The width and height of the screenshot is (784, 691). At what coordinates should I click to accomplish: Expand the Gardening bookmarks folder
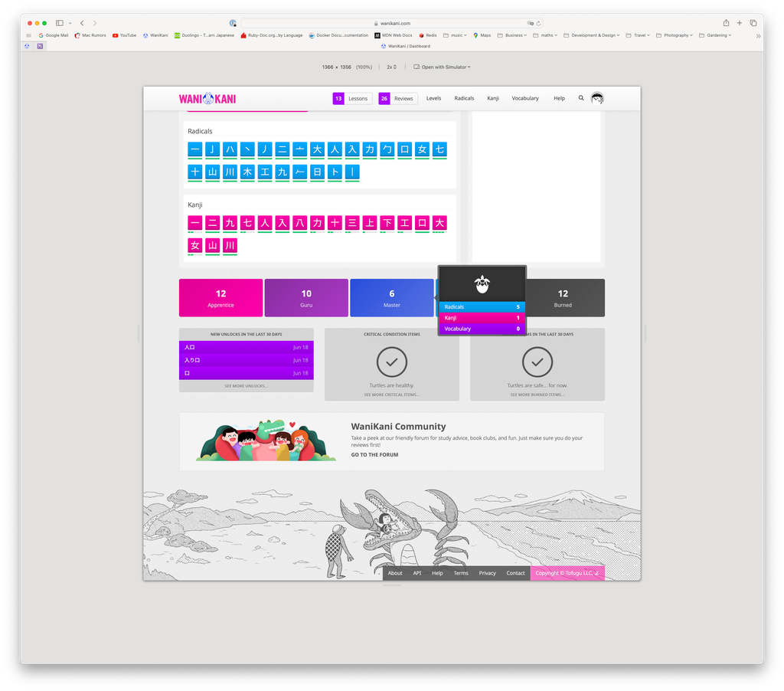[715, 35]
